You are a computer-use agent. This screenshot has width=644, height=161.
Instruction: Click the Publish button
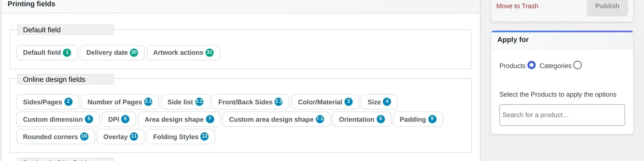(x=607, y=6)
